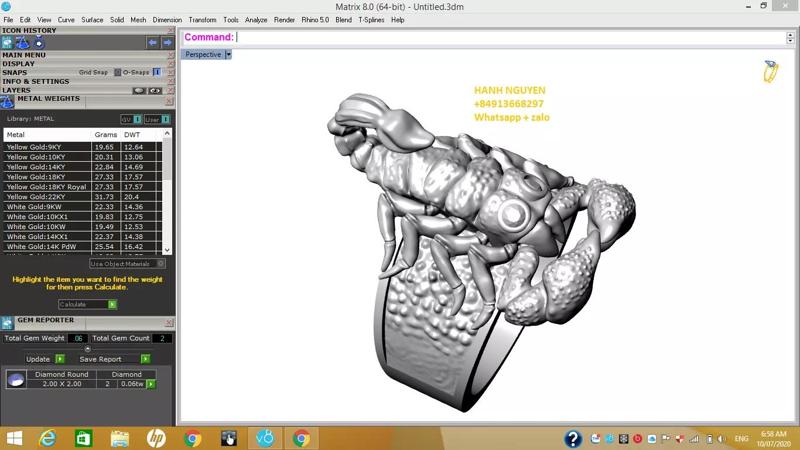Close the Gem Reporter panel
800x450 pixels.
pos(169,322)
